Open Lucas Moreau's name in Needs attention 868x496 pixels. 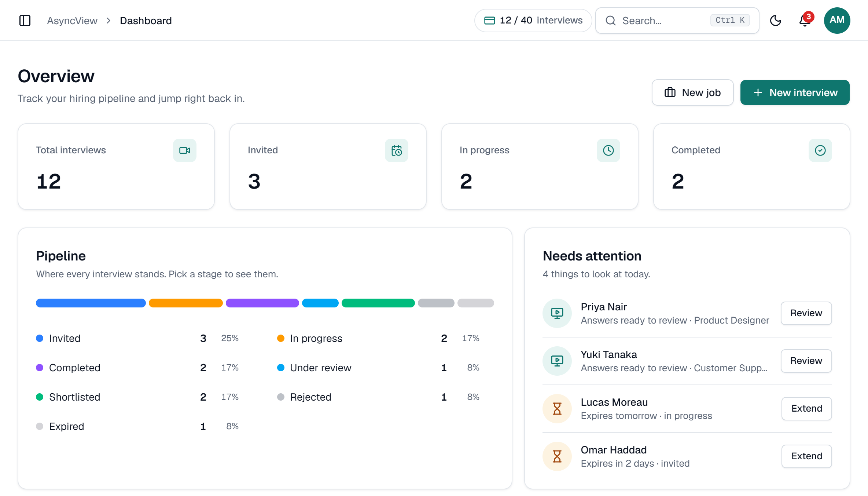click(x=614, y=402)
